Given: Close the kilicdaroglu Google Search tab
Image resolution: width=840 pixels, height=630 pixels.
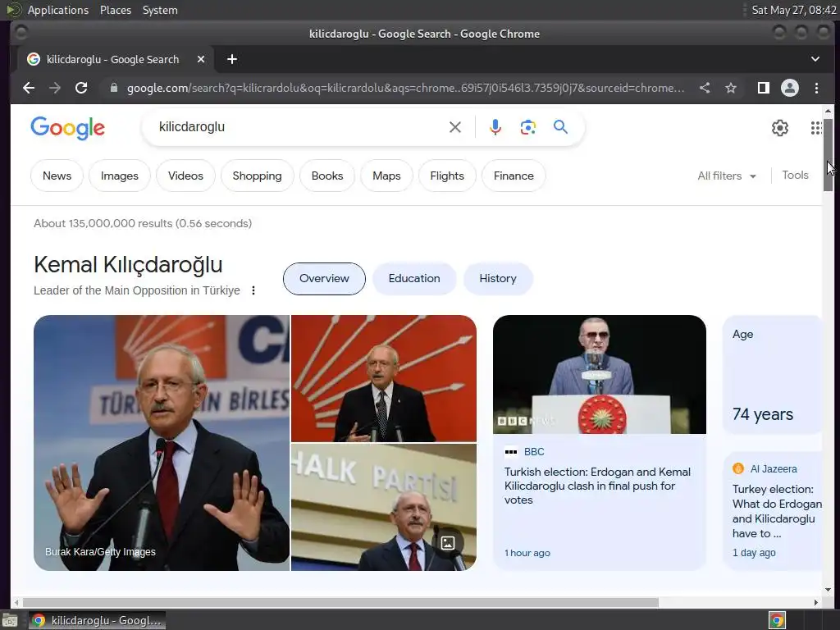Looking at the screenshot, I should click(x=201, y=59).
